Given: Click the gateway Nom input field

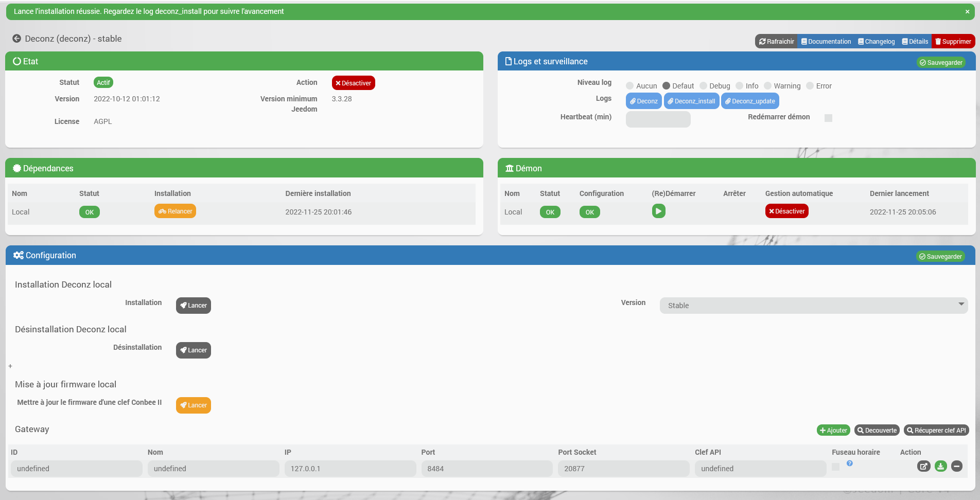Looking at the screenshot, I should [x=213, y=469].
